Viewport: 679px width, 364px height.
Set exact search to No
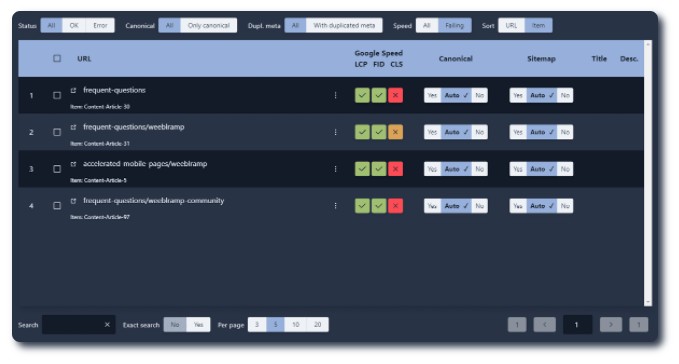175,325
